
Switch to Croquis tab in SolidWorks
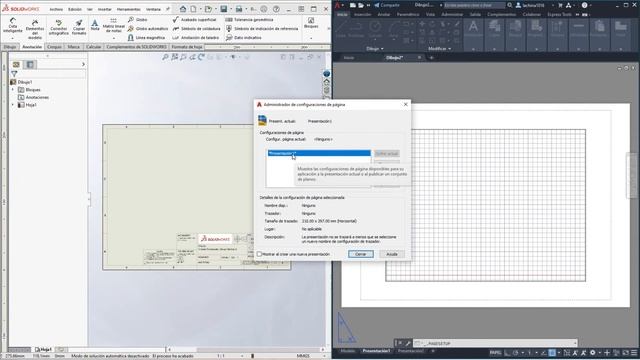click(x=54, y=47)
